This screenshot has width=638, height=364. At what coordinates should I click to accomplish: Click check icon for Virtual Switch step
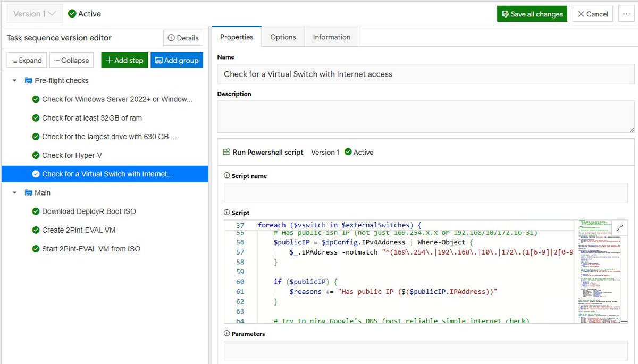(x=36, y=174)
